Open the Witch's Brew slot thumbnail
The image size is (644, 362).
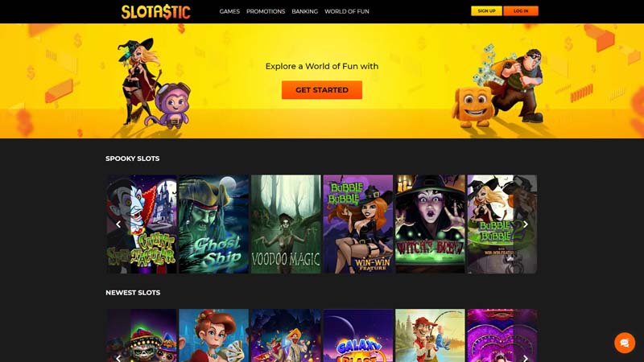pos(430,224)
